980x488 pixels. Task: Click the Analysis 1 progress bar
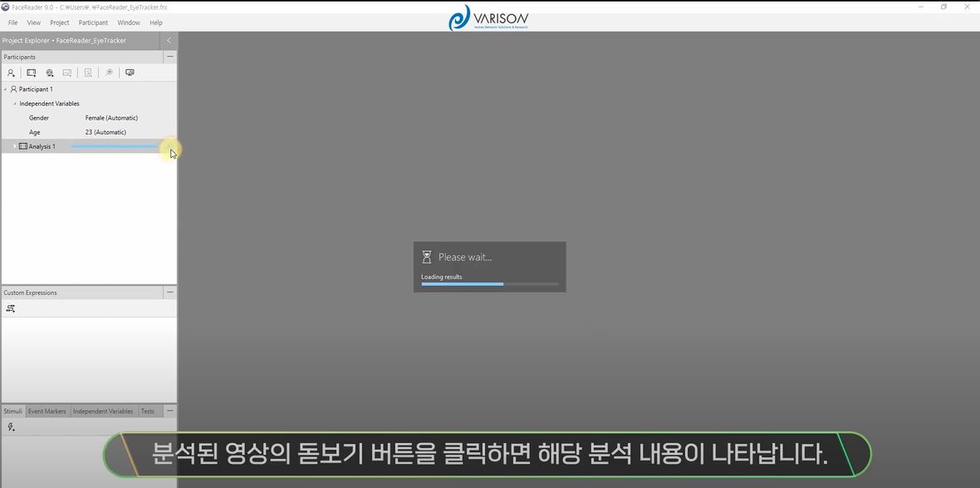[114, 146]
